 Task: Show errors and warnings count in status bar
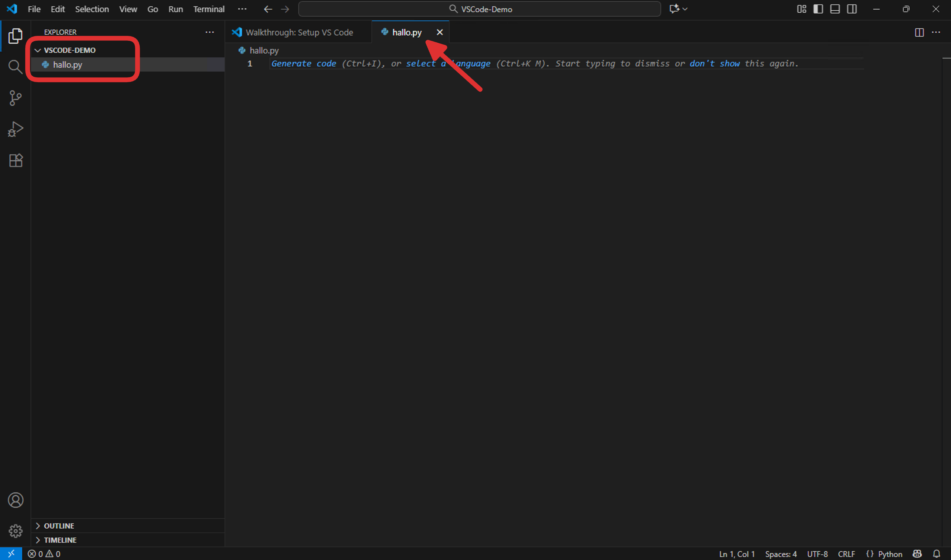click(44, 554)
